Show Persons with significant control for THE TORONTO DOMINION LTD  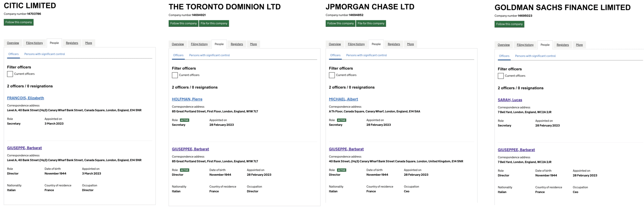point(210,55)
